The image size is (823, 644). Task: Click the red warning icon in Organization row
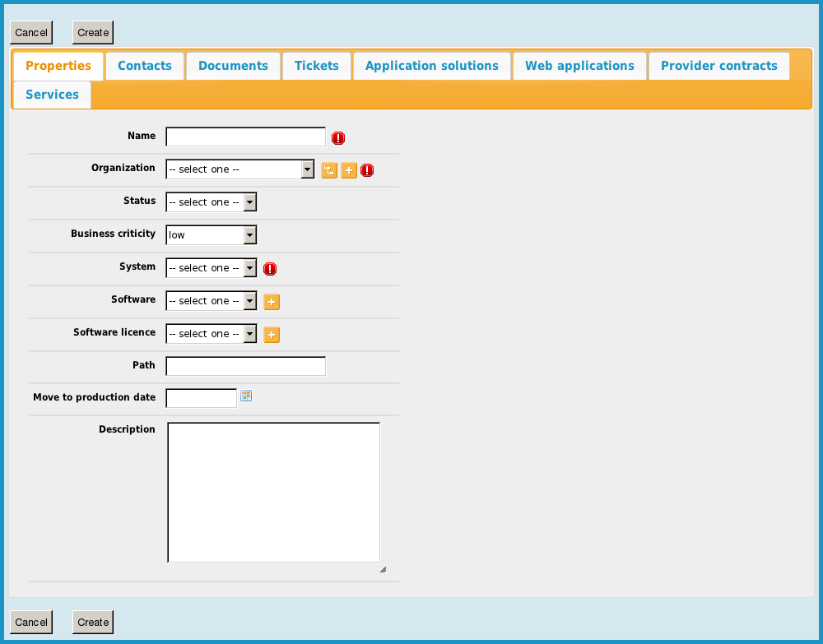pyautogui.click(x=367, y=170)
